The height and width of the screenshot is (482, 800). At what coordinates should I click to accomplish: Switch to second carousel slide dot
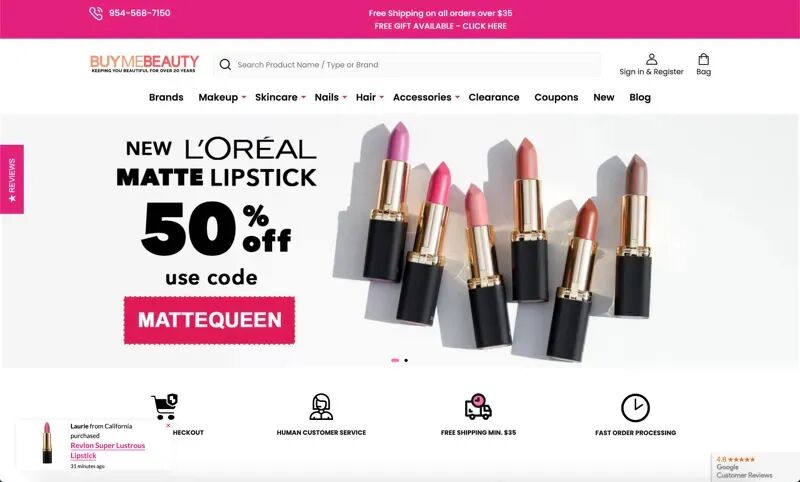pyautogui.click(x=406, y=361)
